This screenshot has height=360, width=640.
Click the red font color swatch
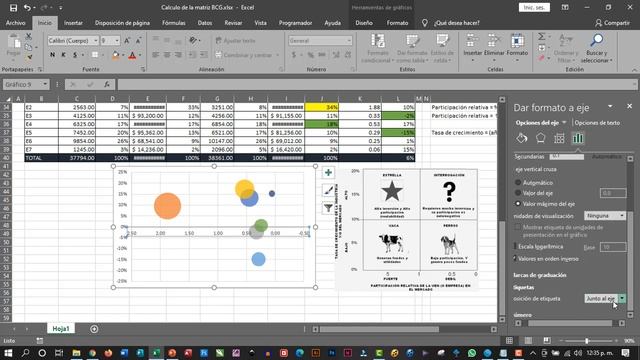coord(132,55)
